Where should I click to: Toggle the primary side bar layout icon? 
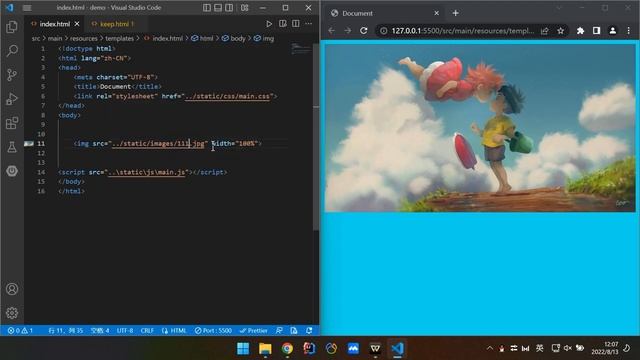click(207, 8)
